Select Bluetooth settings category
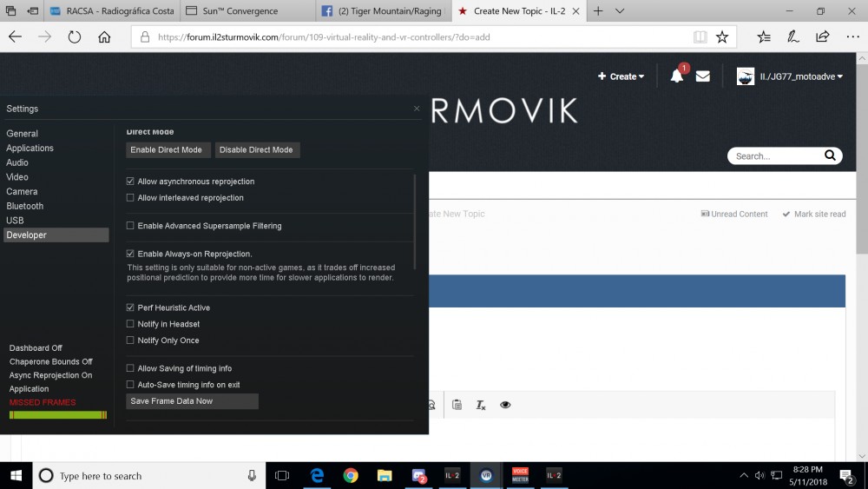 (25, 206)
